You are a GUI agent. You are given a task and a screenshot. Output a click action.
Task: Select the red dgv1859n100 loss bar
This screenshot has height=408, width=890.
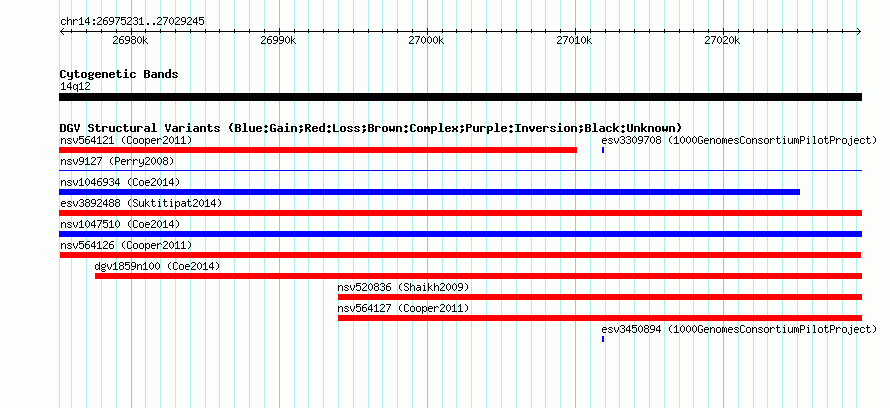478,276
